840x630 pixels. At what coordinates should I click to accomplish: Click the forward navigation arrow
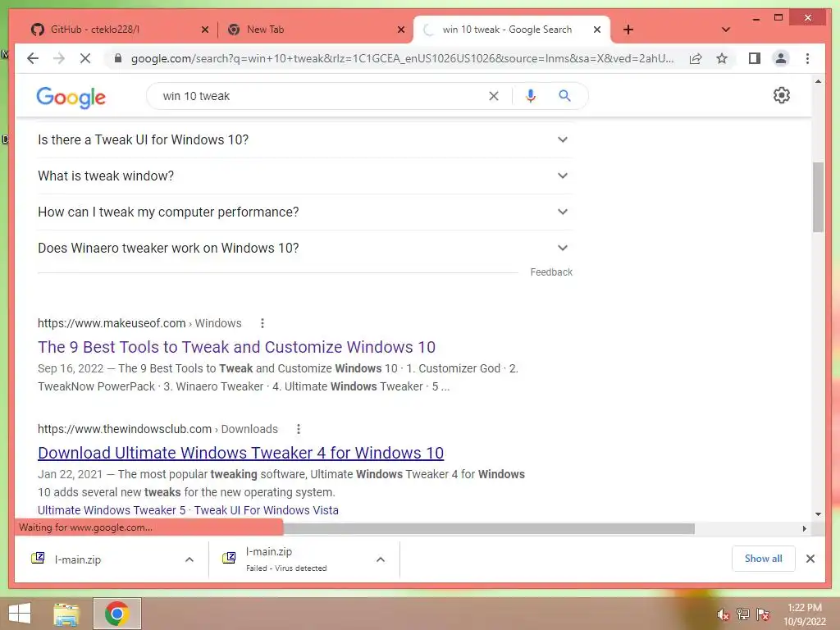(59, 58)
